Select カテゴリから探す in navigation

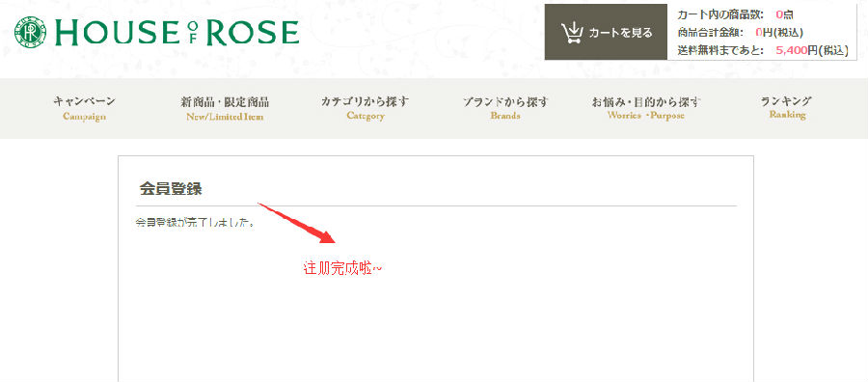coord(366,101)
